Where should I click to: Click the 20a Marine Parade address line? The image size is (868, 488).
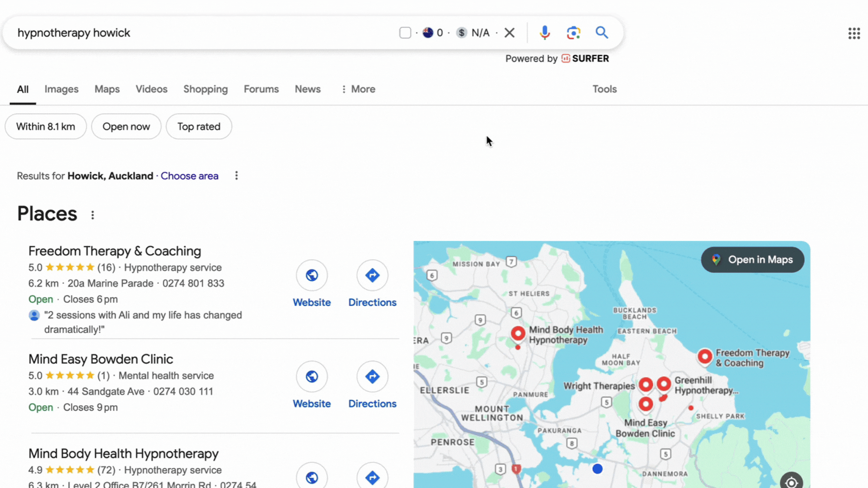point(110,283)
